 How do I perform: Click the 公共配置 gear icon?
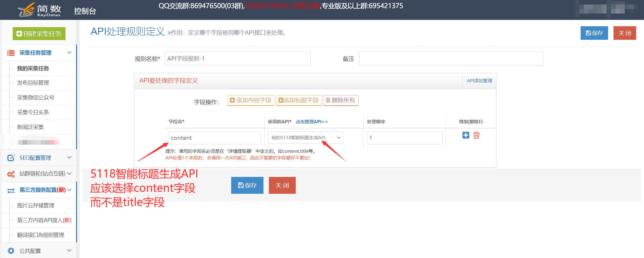[11, 251]
